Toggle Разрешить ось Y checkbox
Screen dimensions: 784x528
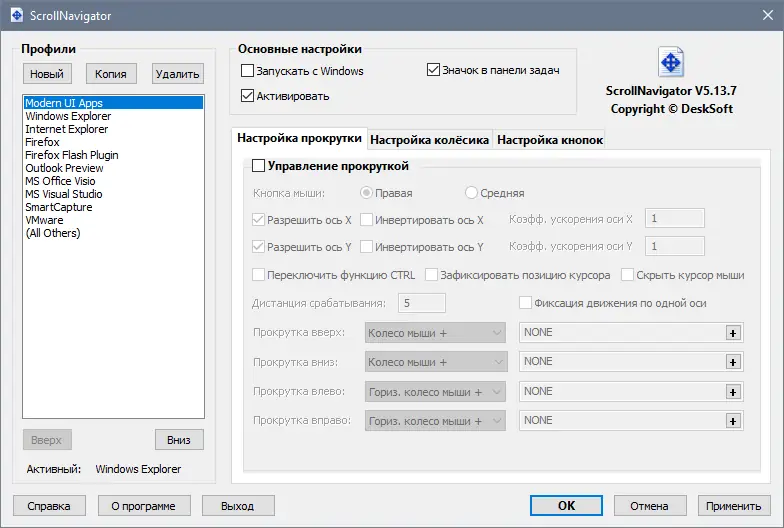(x=258, y=246)
